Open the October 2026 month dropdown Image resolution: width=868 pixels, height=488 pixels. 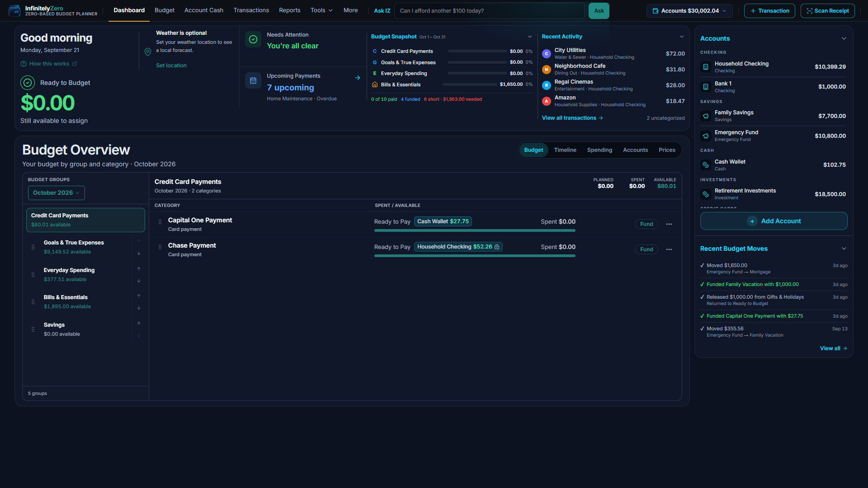click(x=57, y=193)
